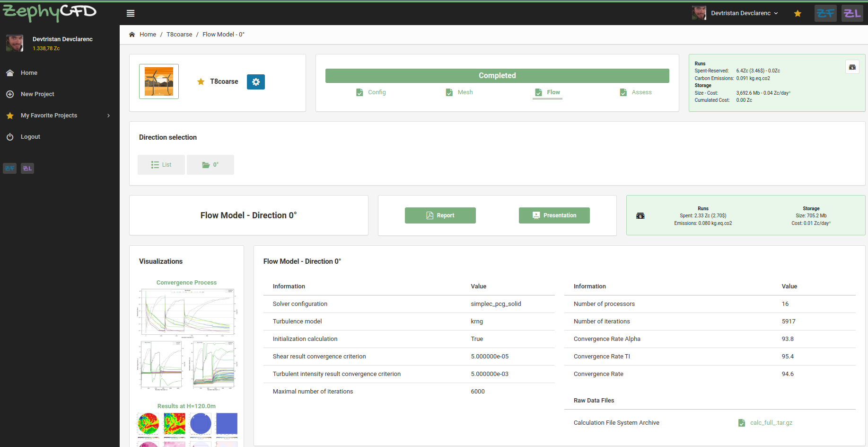Switch to the Config step tab

(x=377, y=92)
